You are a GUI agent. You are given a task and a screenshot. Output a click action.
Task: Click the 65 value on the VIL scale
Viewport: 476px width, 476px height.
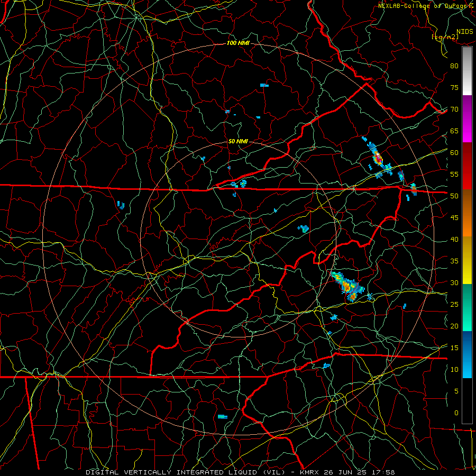pos(454,131)
